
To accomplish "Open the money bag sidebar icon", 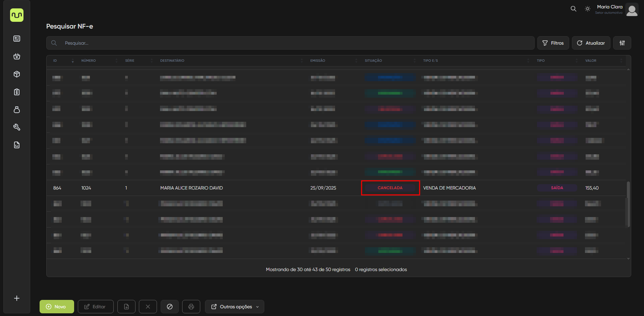I will [17, 110].
